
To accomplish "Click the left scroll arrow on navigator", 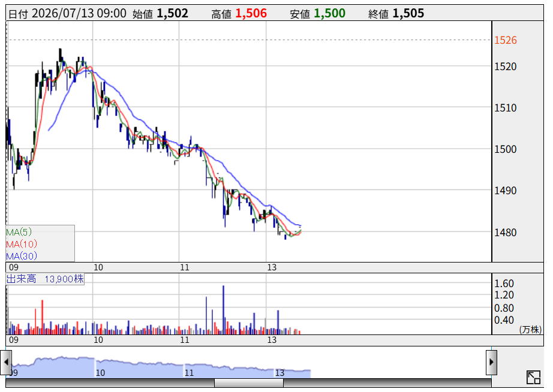I will click(6, 363).
